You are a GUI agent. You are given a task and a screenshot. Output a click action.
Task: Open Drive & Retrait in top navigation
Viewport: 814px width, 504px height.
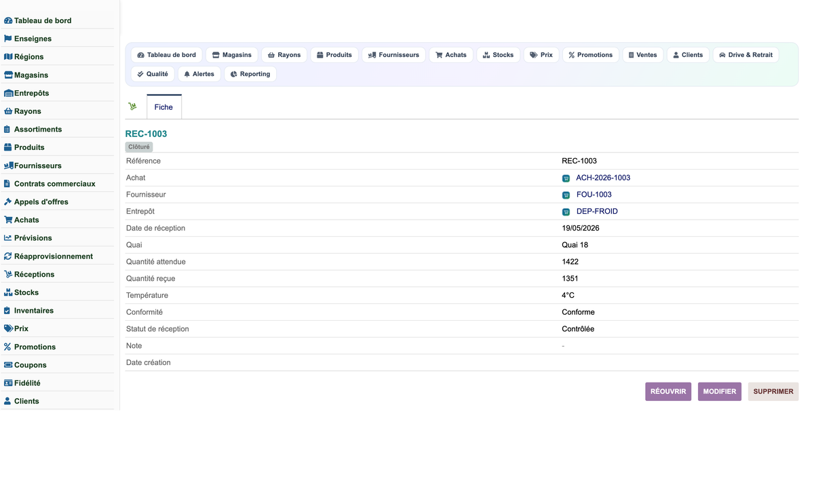point(745,55)
